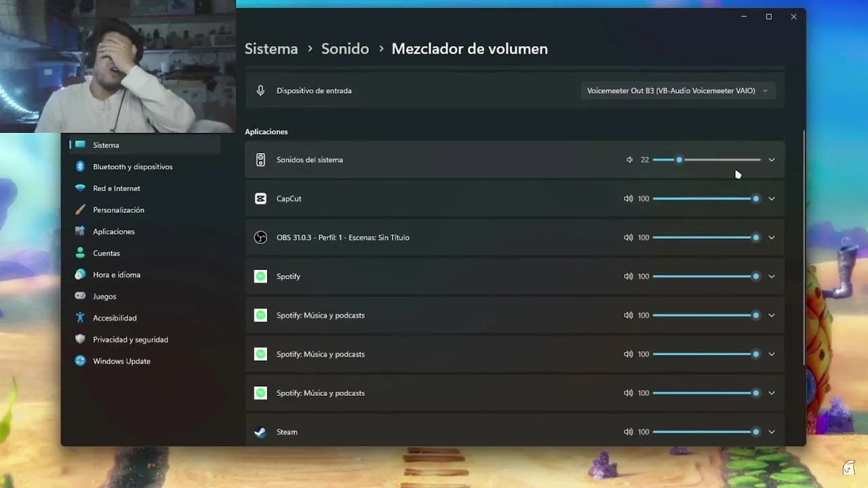Expand the Steam row chevron
The image size is (868, 488).
click(x=772, y=432)
